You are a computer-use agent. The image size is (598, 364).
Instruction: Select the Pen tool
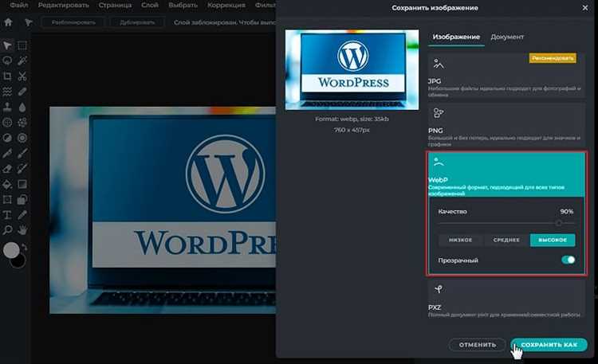click(x=7, y=153)
